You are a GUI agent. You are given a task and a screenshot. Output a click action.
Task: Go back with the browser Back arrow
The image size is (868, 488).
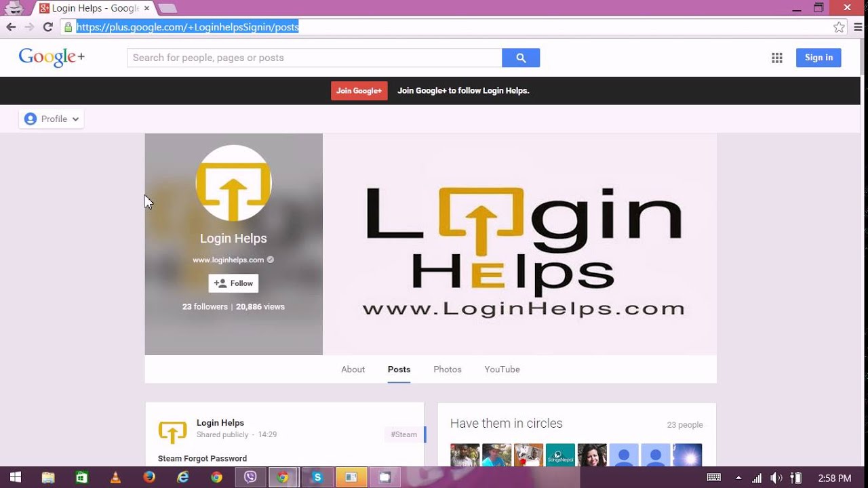coord(11,27)
